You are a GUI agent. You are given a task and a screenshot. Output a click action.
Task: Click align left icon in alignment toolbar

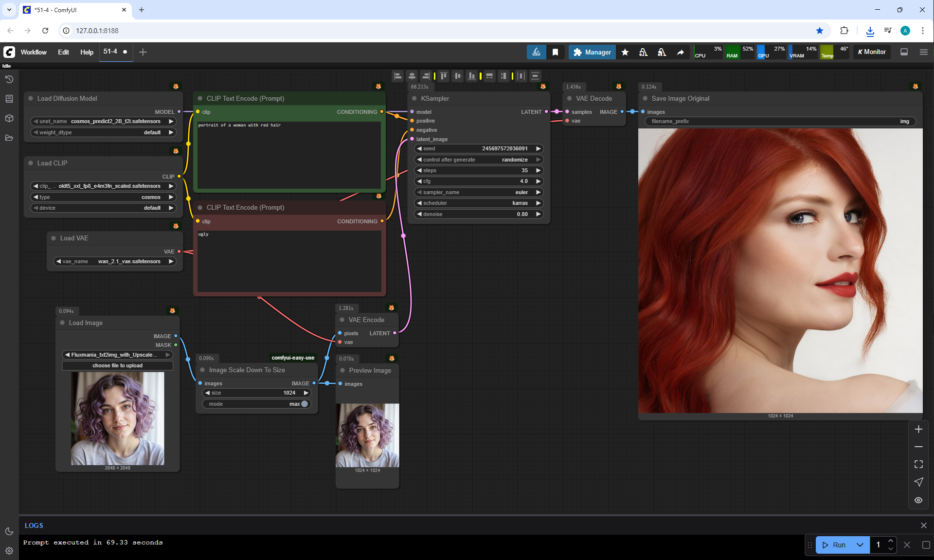point(398,76)
